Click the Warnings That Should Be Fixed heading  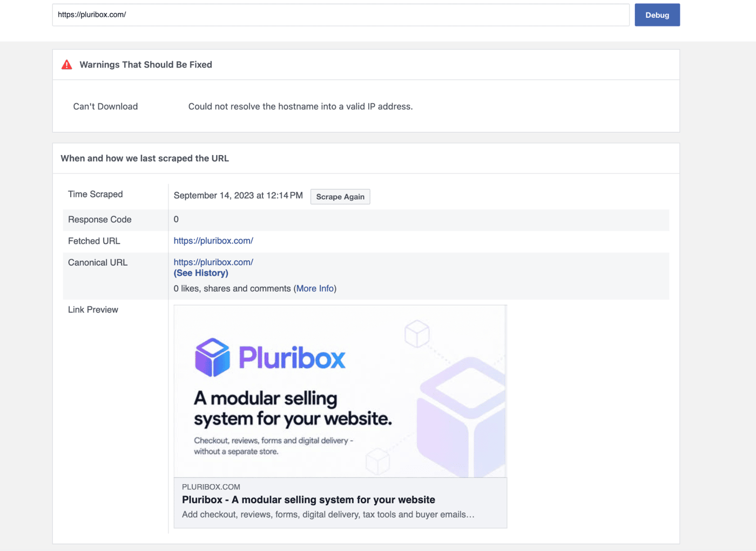pyautogui.click(x=146, y=65)
